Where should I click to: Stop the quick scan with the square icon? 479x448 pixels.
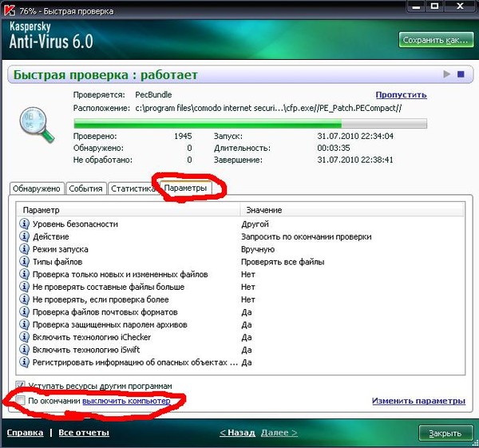pos(461,74)
